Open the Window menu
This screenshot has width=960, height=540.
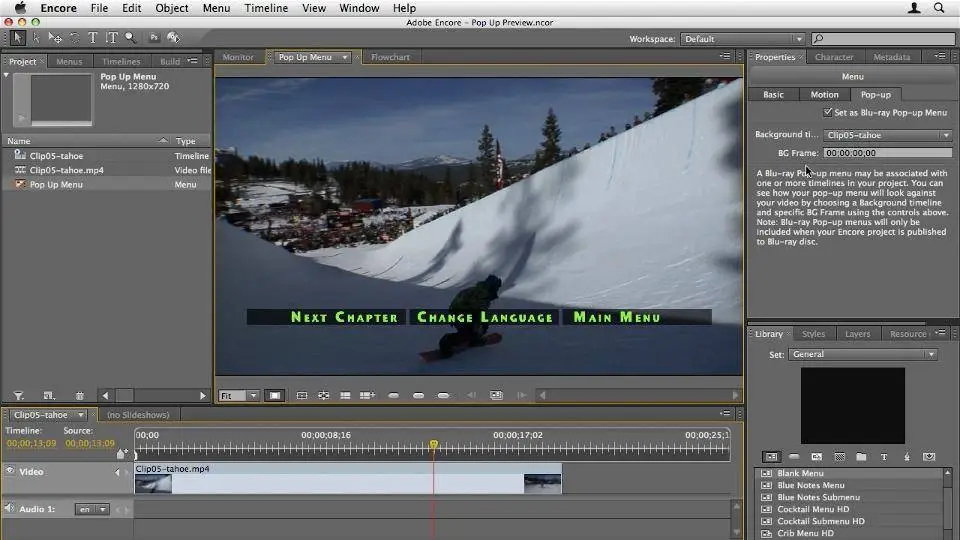359,8
